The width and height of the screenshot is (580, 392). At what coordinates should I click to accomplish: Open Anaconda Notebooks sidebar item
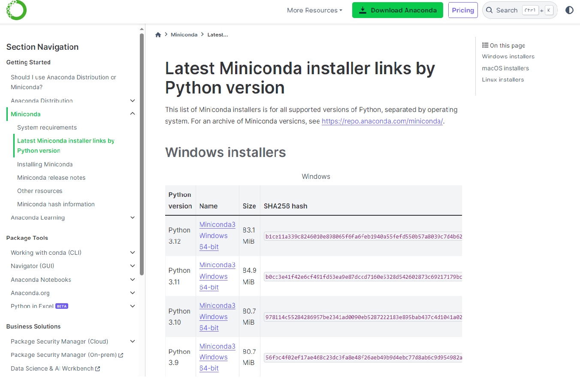pos(41,280)
